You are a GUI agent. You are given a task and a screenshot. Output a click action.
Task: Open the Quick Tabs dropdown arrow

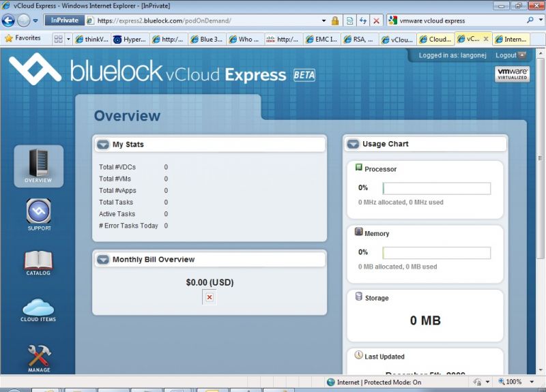(68, 39)
